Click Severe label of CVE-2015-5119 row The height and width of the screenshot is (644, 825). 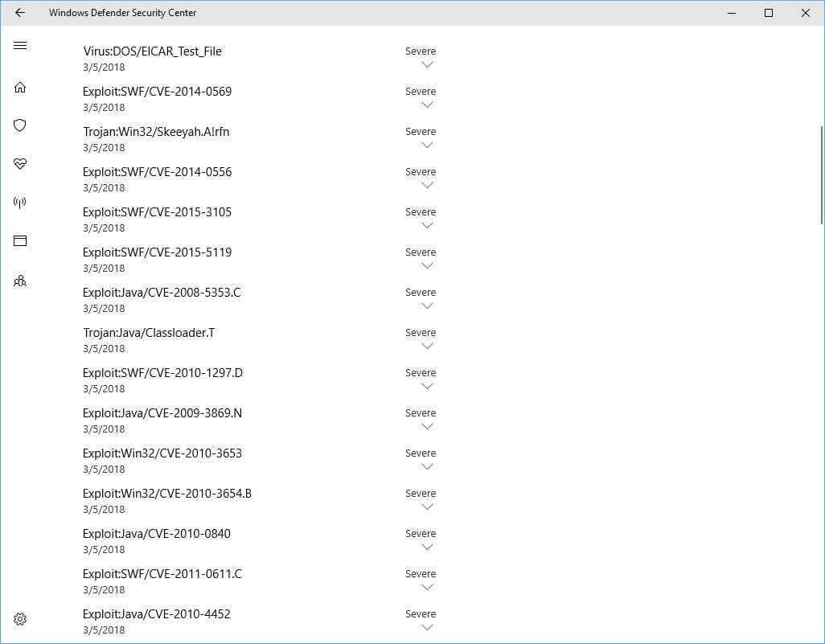pos(421,252)
